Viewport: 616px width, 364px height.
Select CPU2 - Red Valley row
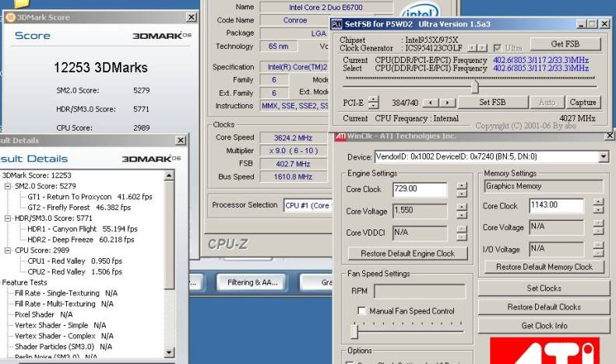(75, 271)
